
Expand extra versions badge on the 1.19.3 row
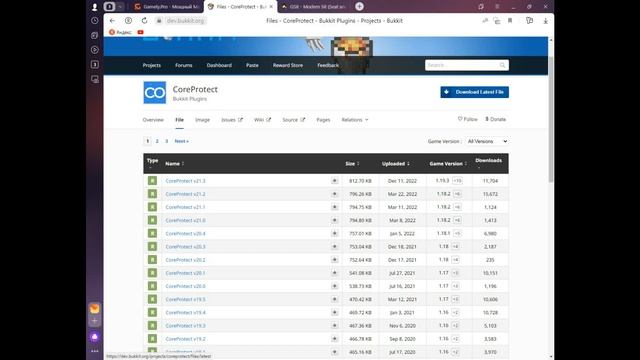pos(457,181)
